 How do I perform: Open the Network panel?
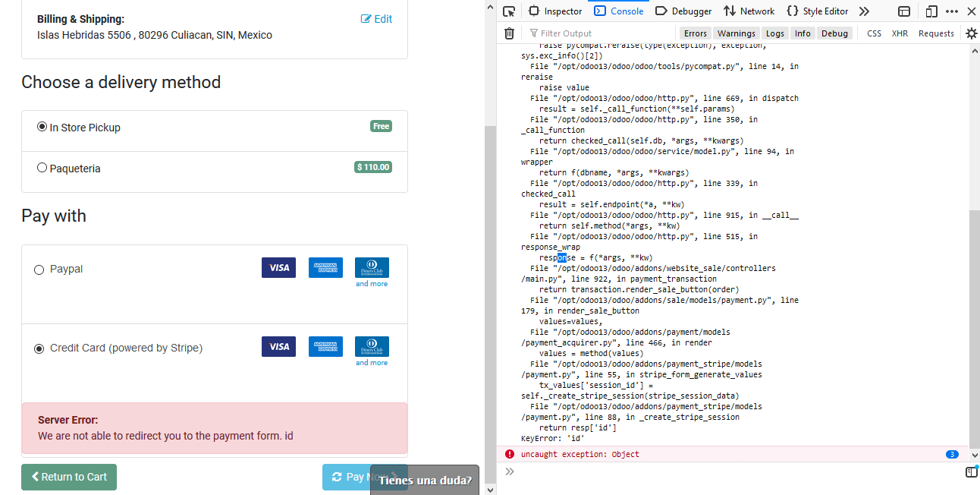pos(749,11)
